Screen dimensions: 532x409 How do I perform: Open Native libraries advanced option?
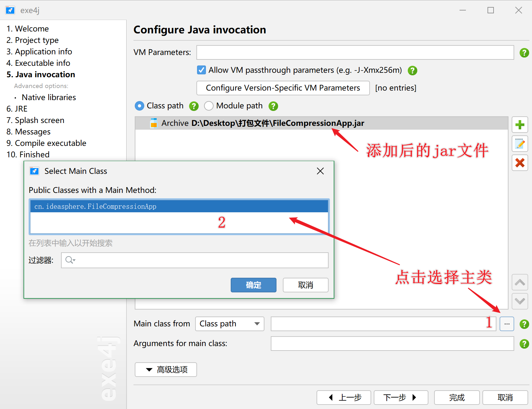pos(49,97)
